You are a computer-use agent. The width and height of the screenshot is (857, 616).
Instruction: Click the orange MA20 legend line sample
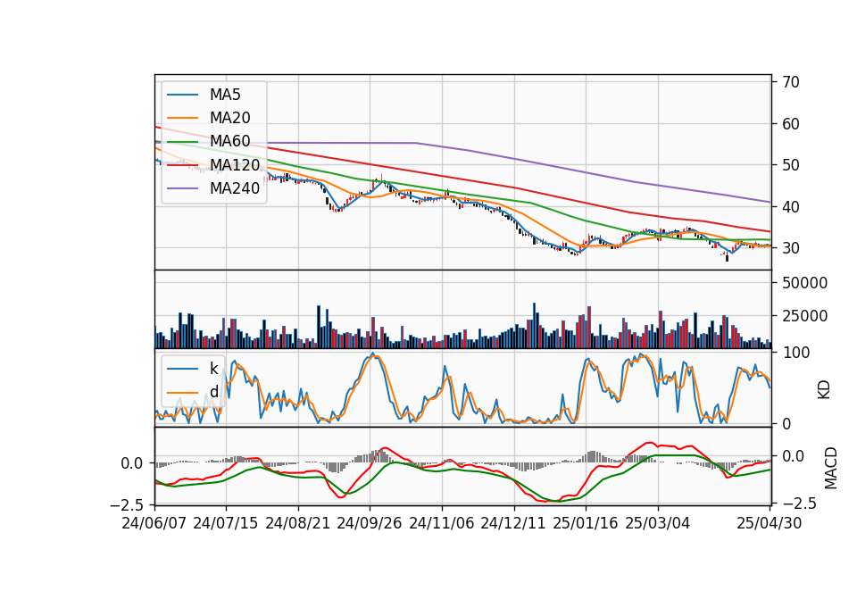click(182, 119)
